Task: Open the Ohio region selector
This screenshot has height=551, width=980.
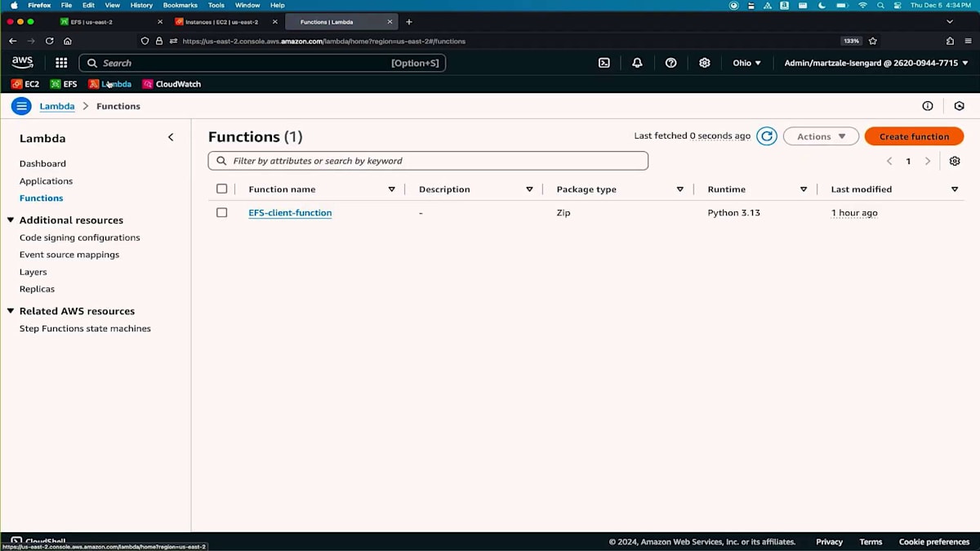Action: pyautogui.click(x=747, y=63)
